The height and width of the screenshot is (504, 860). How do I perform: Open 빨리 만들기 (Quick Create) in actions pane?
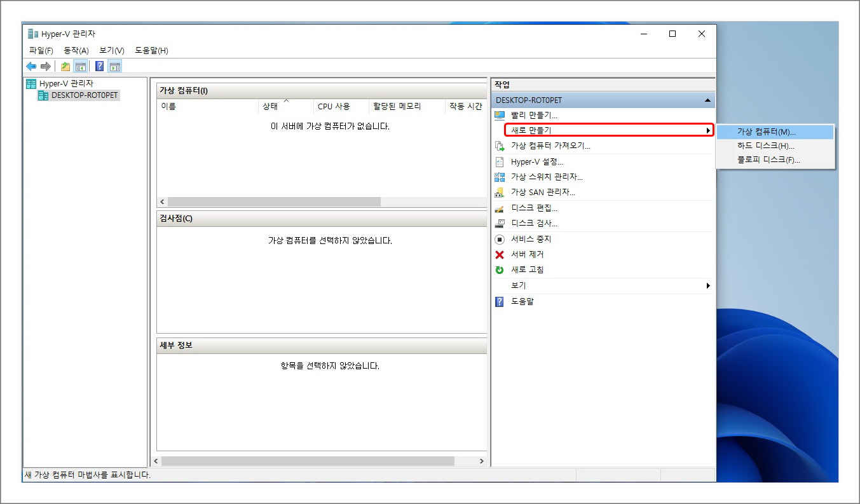[537, 114]
